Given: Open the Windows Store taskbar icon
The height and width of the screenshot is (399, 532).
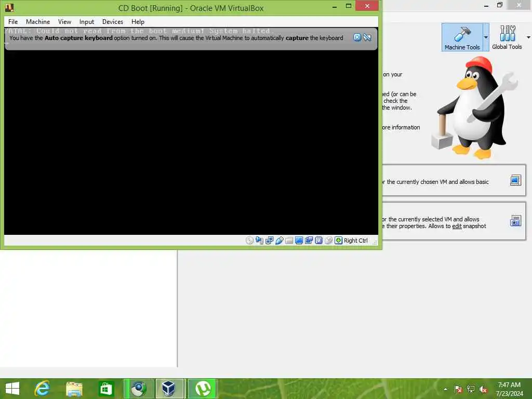Looking at the screenshot, I should (x=106, y=389).
